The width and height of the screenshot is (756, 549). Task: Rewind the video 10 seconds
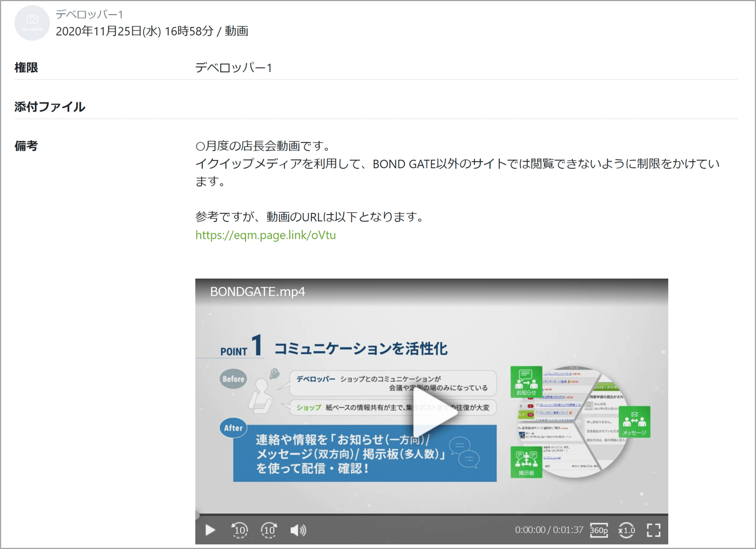tap(239, 530)
